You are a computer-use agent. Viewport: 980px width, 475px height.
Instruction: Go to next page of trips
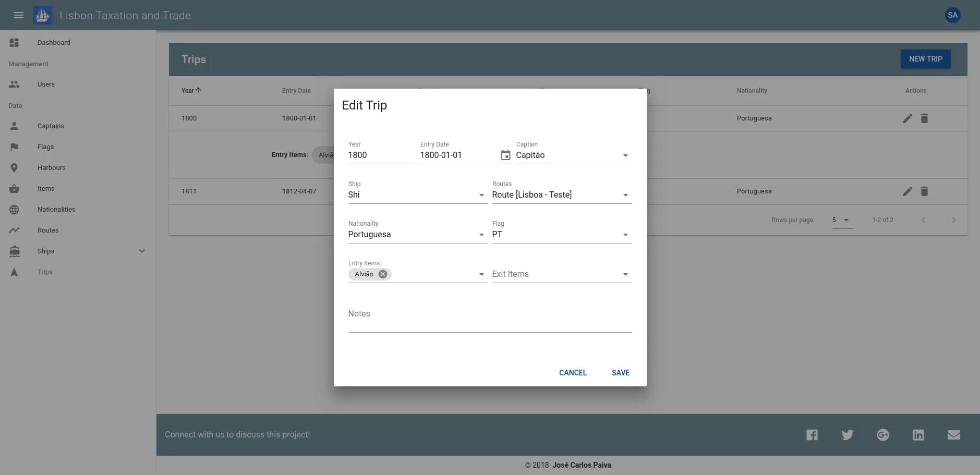pos(953,220)
